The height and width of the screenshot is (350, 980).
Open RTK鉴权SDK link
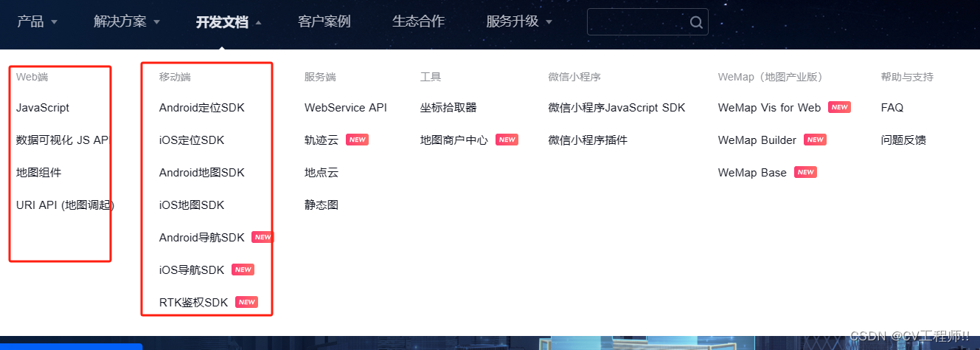[194, 303]
